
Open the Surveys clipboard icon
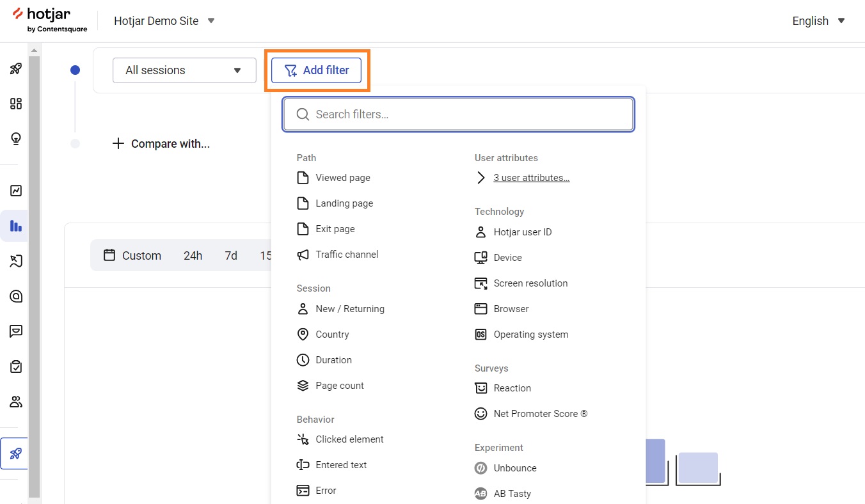click(15, 366)
